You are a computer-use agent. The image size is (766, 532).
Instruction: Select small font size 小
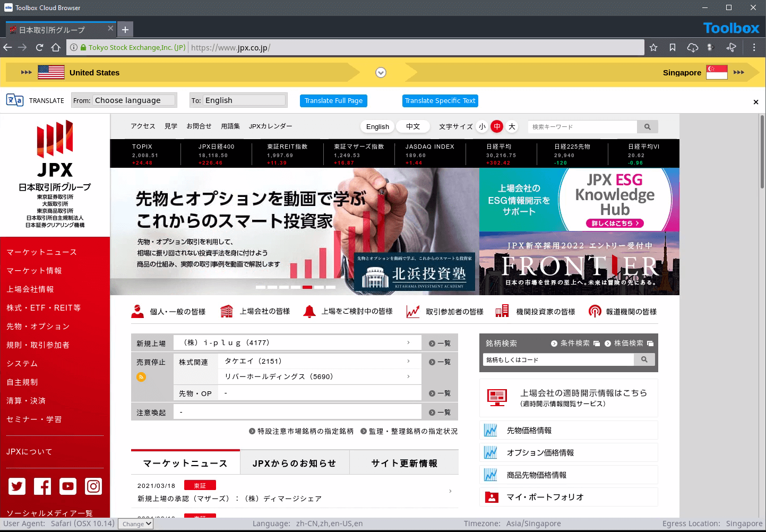pos(482,126)
